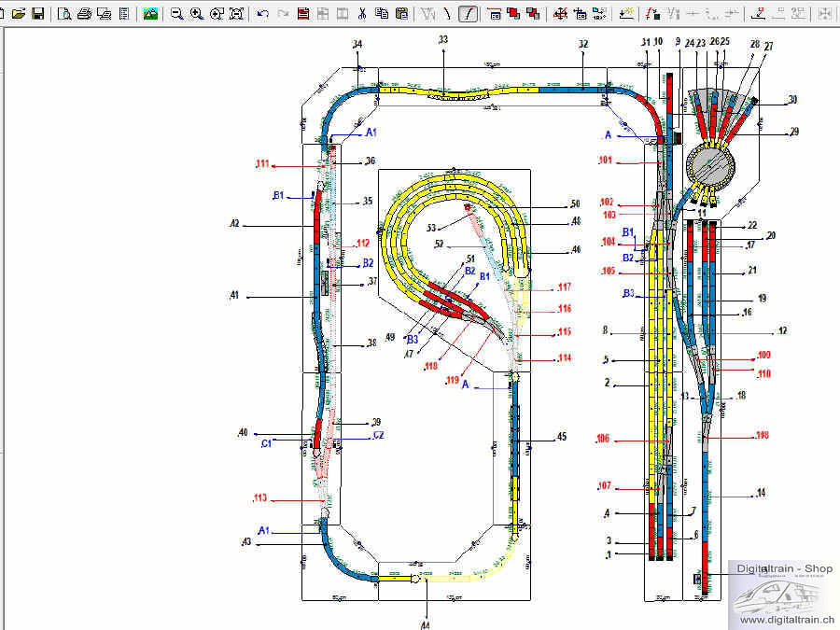Toggle the pressed curved flex-track tool
Viewport: 840px width, 630px height.
[469, 14]
